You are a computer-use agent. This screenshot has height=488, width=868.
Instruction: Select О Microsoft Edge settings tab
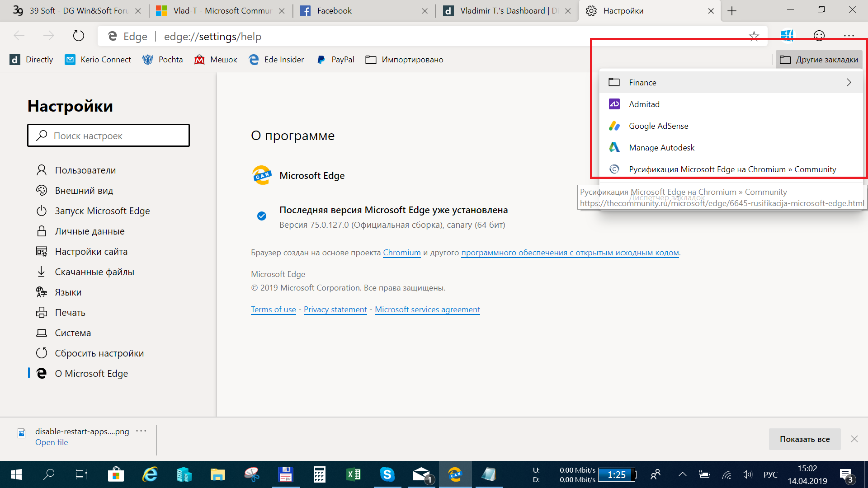[92, 374]
